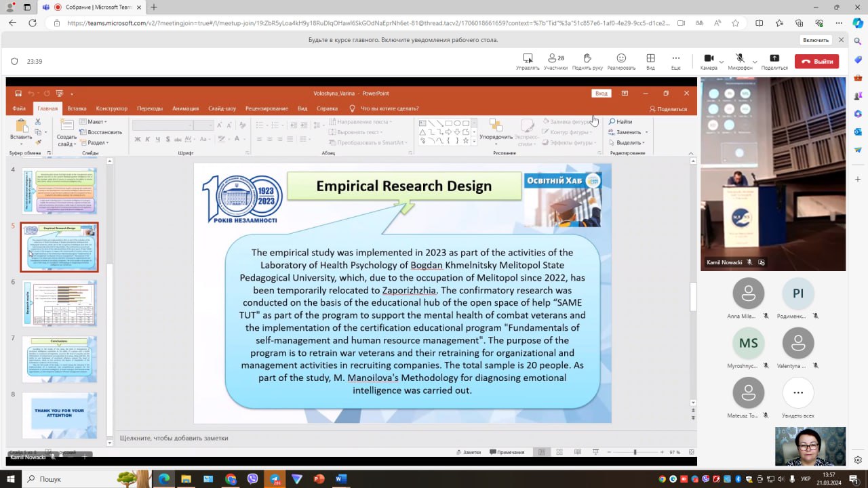Open Telegram from the Windows taskbar
The height and width of the screenshot is (488, 868).
[275, 479]
